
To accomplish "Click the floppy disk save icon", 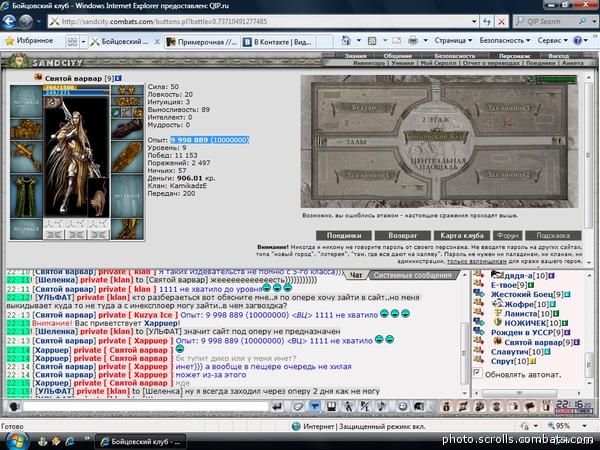I will click(331, 406).
